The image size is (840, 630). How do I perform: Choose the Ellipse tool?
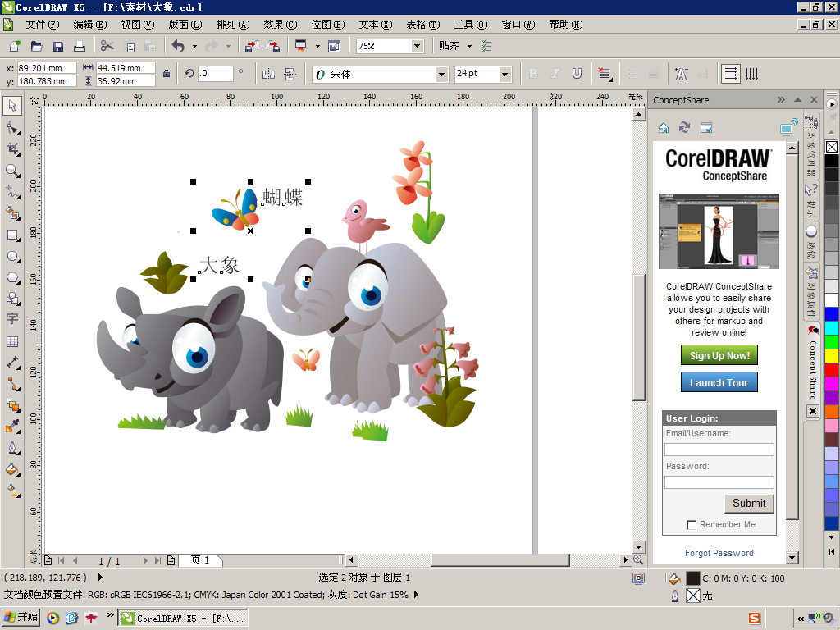click(x=12, y=256)
